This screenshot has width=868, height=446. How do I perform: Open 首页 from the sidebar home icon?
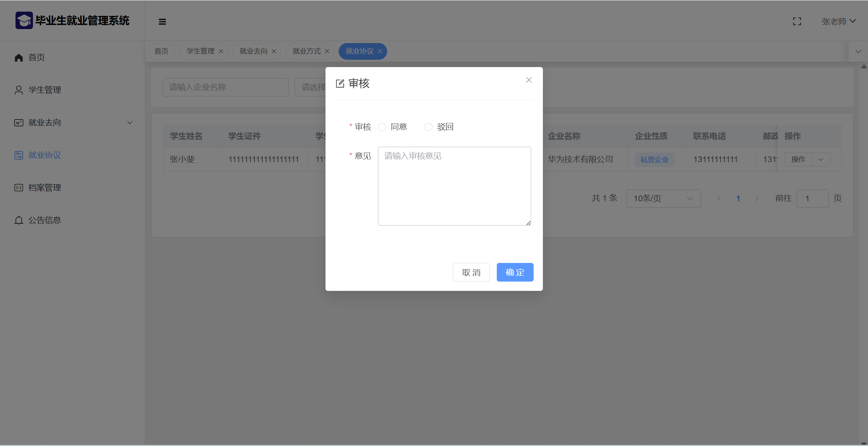pos(19,58)
